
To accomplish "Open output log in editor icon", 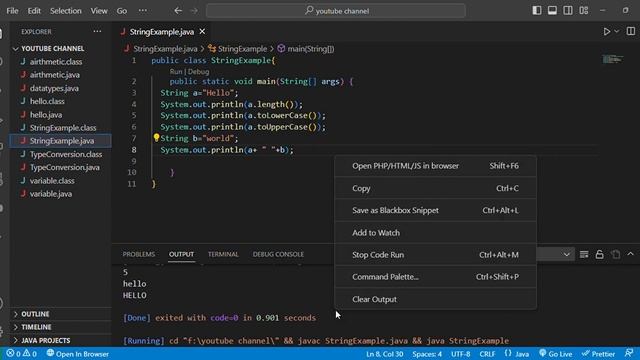I will point(616,254).
